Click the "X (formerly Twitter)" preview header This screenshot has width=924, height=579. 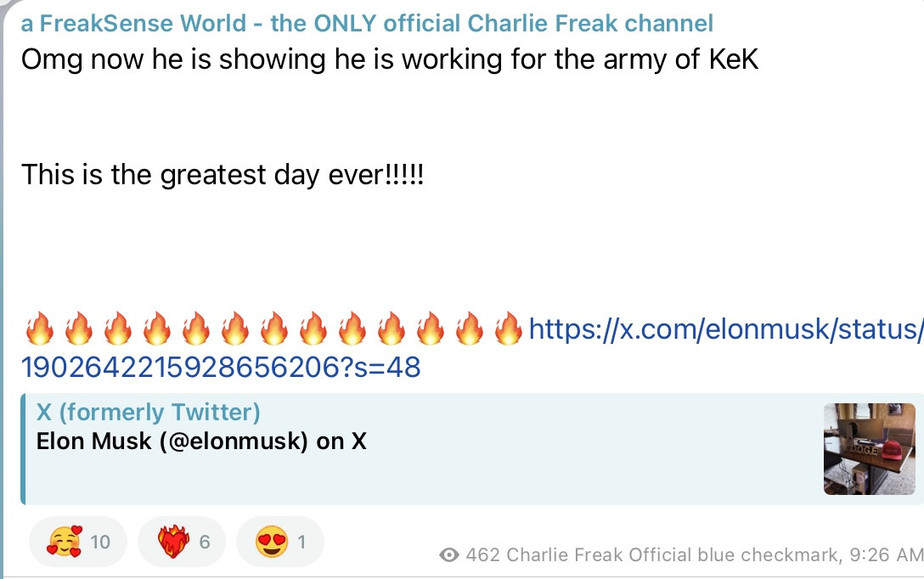(149, 413)
